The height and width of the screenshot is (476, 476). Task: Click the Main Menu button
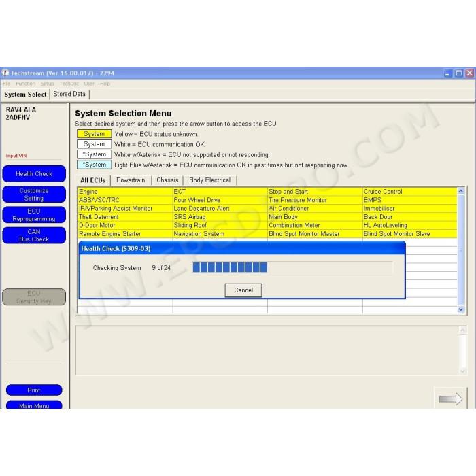point(34,405)
